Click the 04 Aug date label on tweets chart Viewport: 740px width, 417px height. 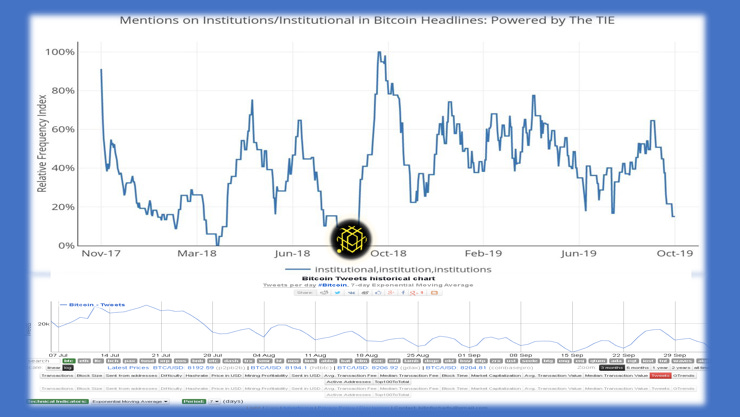click(264, 355)
